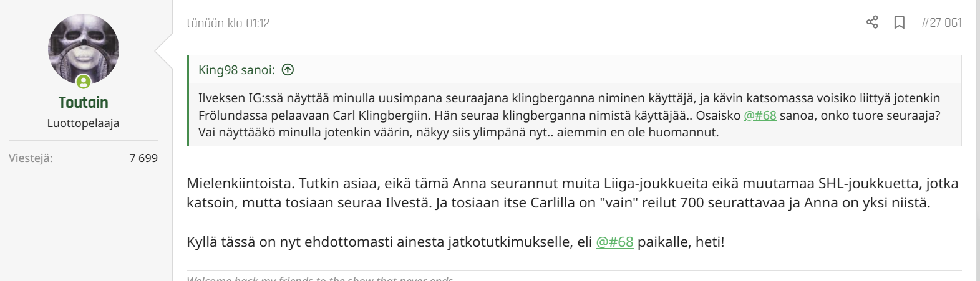Open the @#68 mention inside the quote
The width and height of the screenshot is (980, 281).
pos(760,115)
